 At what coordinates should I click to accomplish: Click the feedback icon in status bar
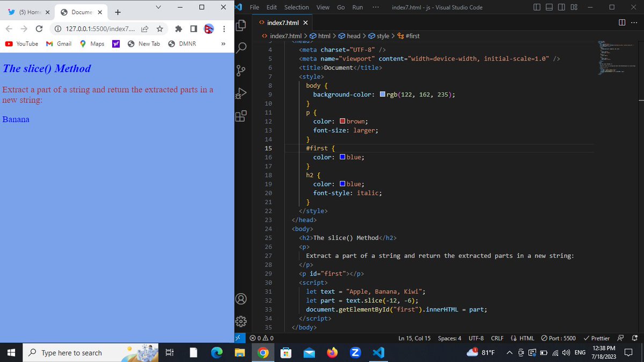pos(621,338)
